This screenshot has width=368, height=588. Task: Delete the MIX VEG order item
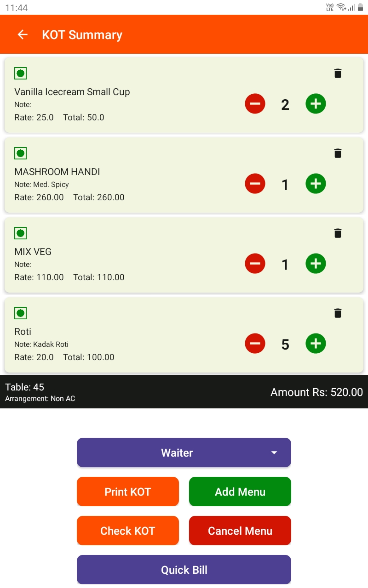point(338,233)
